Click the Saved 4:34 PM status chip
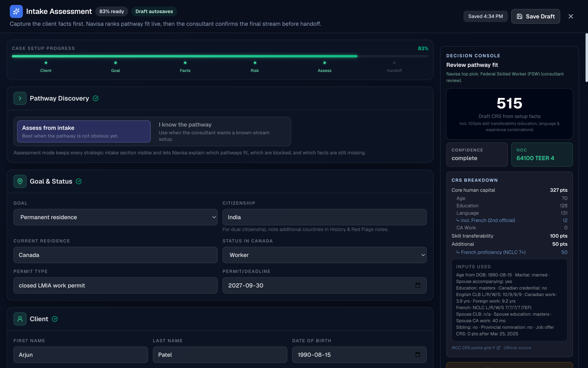 click(486, 16)
